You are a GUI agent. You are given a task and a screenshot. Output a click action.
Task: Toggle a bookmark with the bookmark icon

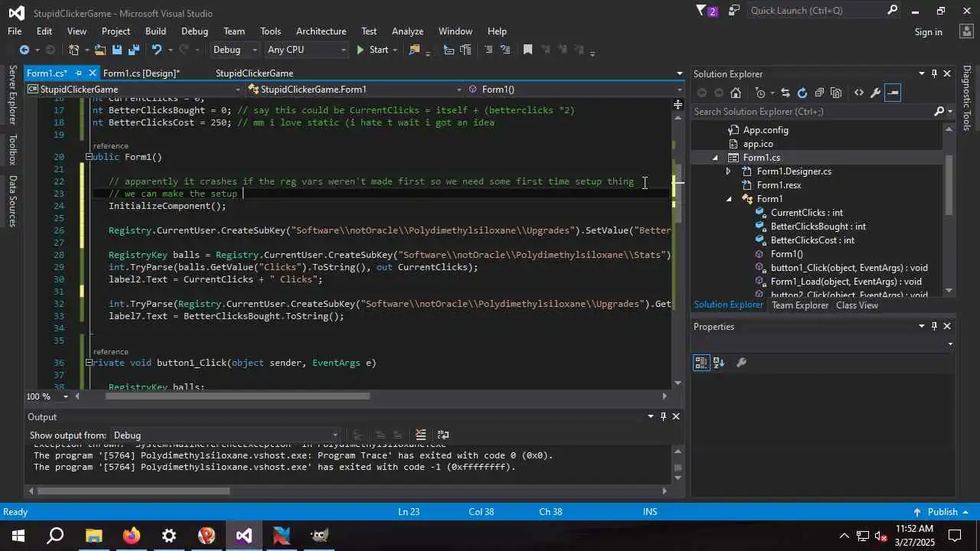click(x=528, y=50)
